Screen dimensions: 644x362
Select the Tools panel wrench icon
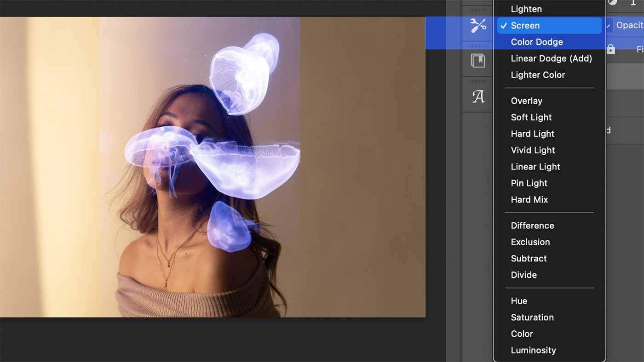click(478, 25)
